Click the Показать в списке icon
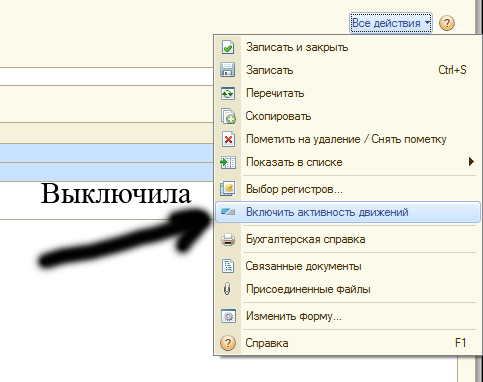483x382 pixels. (228, 162)
